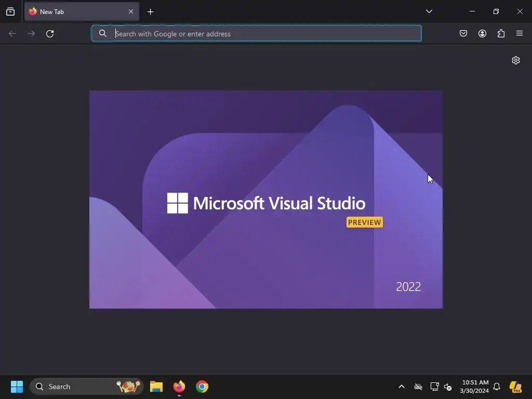532x399 pixels.
Task: Click the magnifier icon in address bar
Action: (103, 33)
